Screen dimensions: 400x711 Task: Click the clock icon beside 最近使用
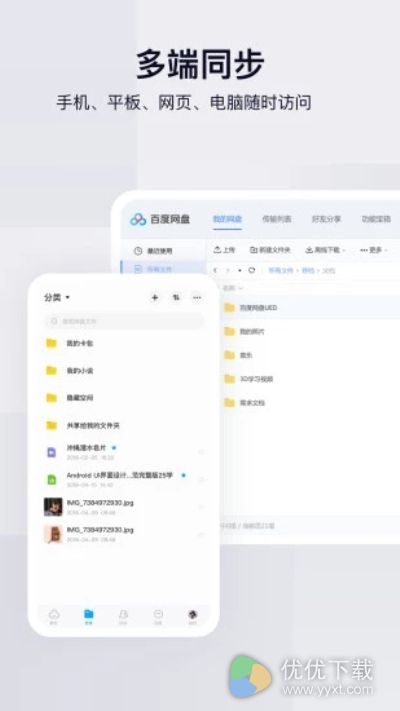click(138, 251)
